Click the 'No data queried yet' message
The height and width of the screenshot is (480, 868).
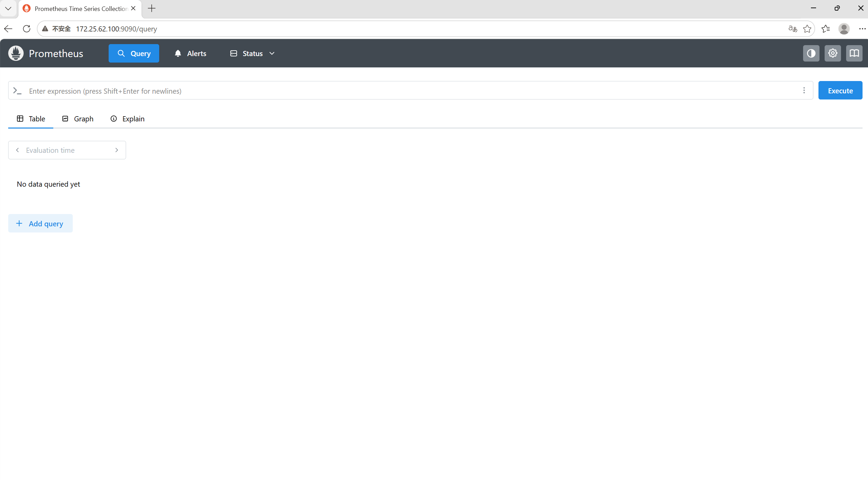point(49,184)
